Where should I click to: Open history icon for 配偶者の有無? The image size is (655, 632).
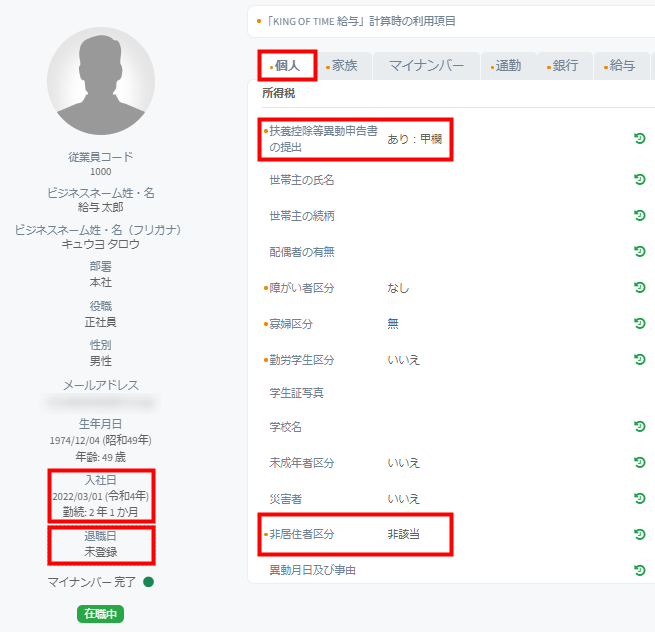[x=640, y=251]
